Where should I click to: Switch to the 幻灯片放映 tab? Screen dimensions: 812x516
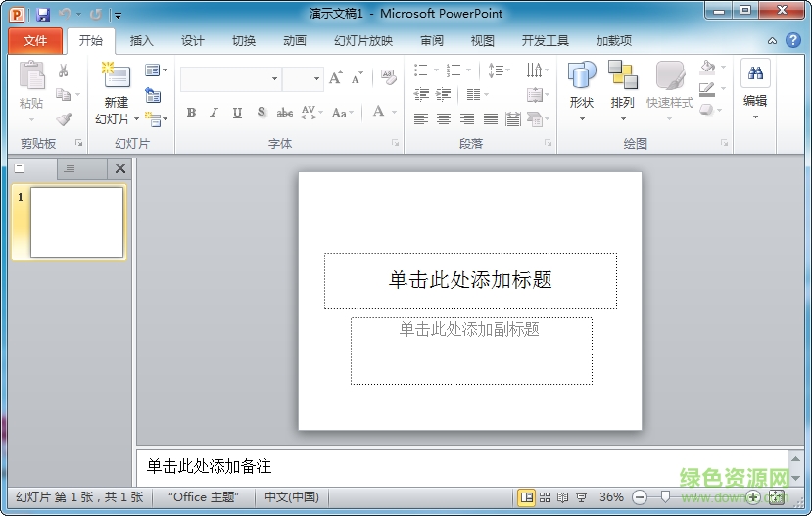363,41
